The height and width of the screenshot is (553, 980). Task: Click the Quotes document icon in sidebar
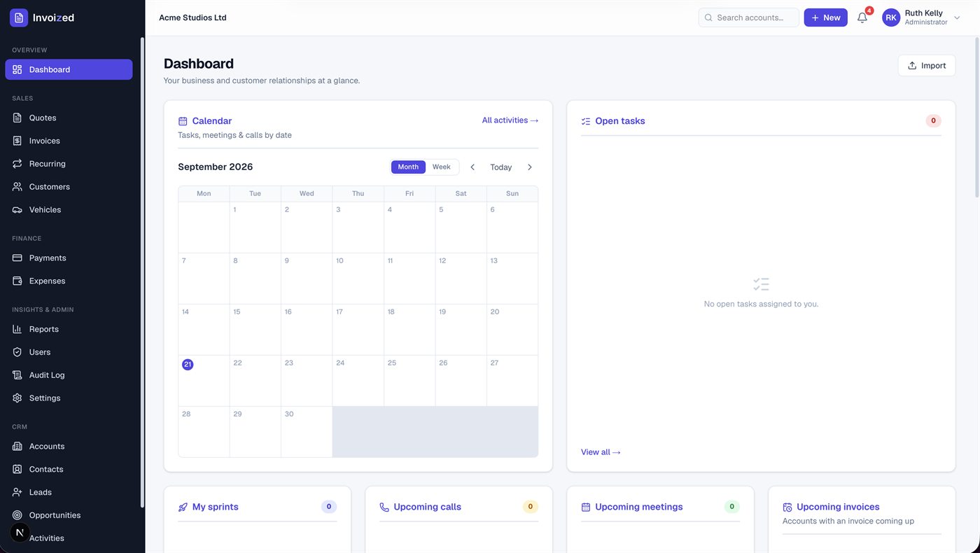click(17, 118)
